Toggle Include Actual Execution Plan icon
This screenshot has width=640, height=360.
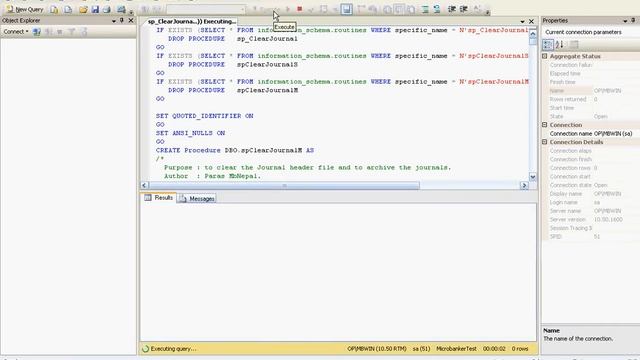pos(361,9)
